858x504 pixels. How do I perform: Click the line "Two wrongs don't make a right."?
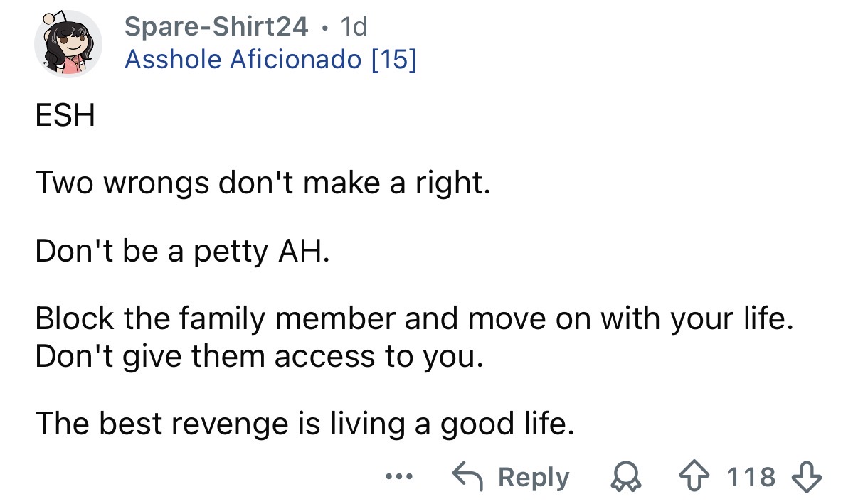click(x=263, y=185)
